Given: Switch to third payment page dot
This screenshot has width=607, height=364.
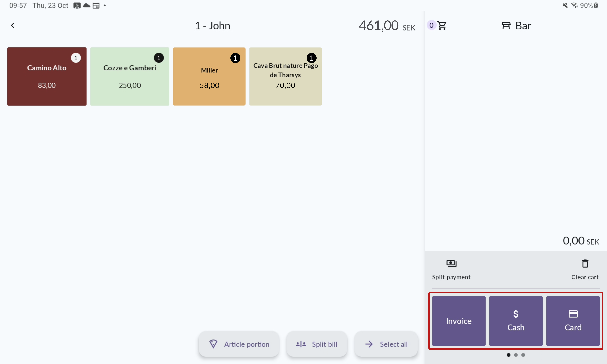Looking at the screenshot, I should pos(523,355).
